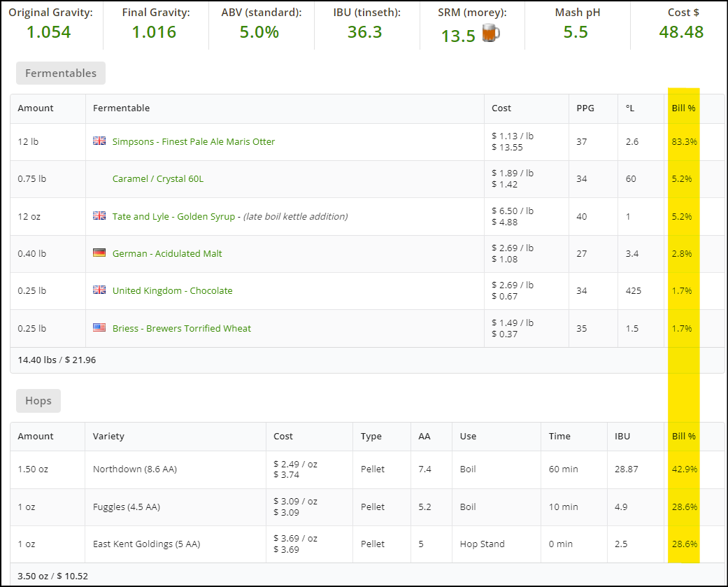Select the SRM (morey) value 13.5
The image size is (728, 587).
click(458, 36)
